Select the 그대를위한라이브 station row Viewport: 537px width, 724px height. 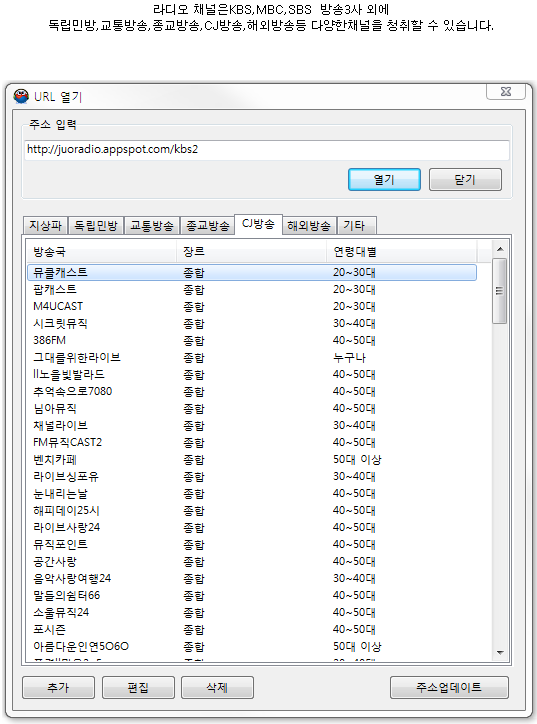(x=252, y=358)
